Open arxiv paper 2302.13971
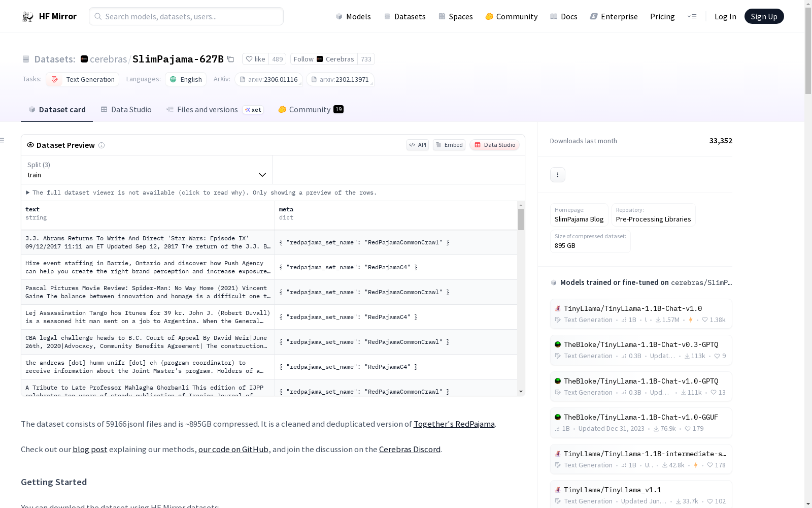 point(340,79)
